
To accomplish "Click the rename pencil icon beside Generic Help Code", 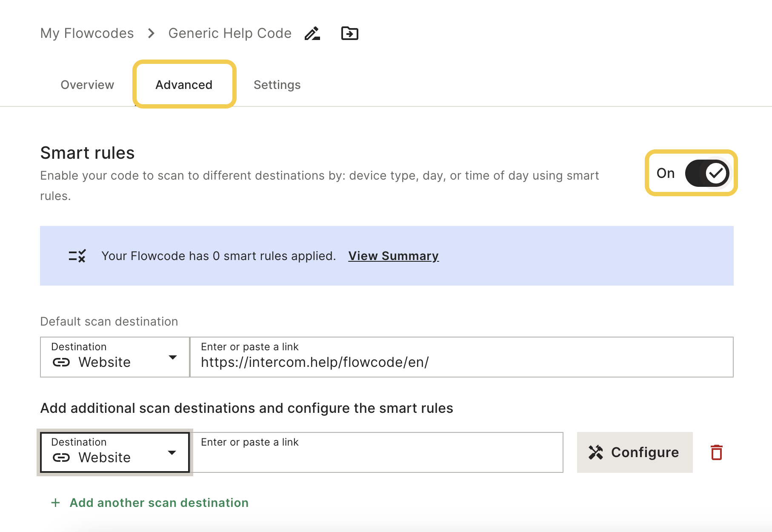I will pyautogui.click(x=312, y=33).
